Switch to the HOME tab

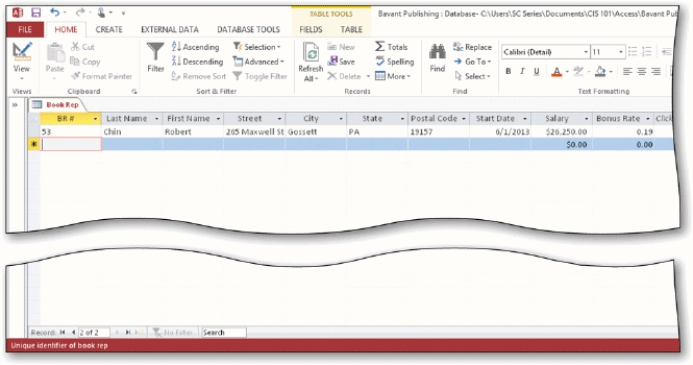(x=66, y=30)
